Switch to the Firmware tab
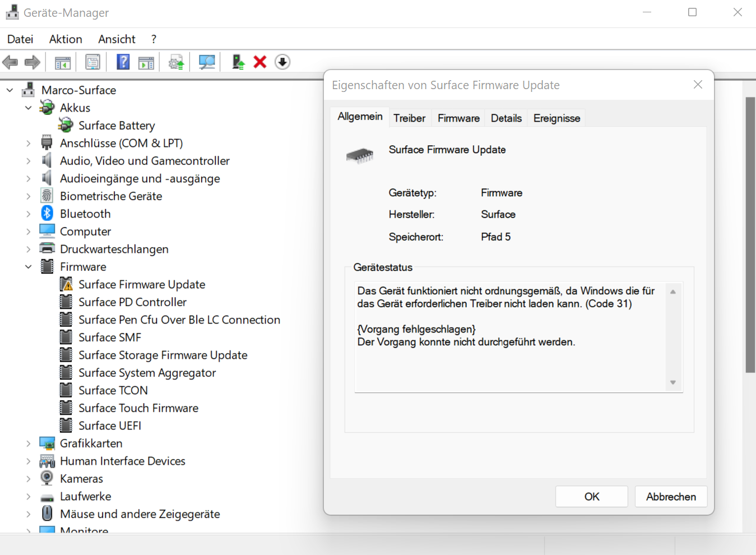 [458, 118]
